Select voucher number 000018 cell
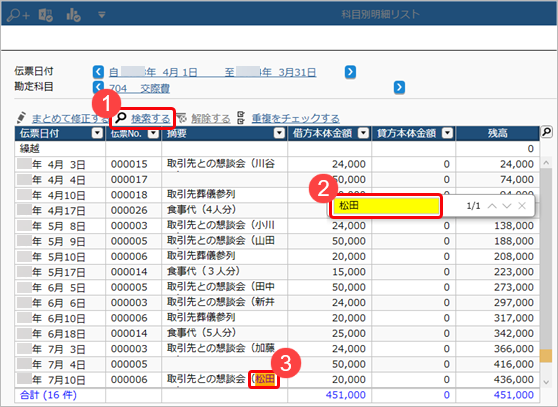558x407 pixels. 133,195
